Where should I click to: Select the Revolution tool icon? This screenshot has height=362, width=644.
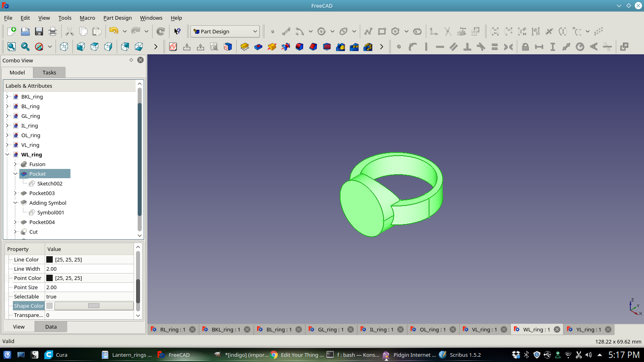click(x=272, y=47)
